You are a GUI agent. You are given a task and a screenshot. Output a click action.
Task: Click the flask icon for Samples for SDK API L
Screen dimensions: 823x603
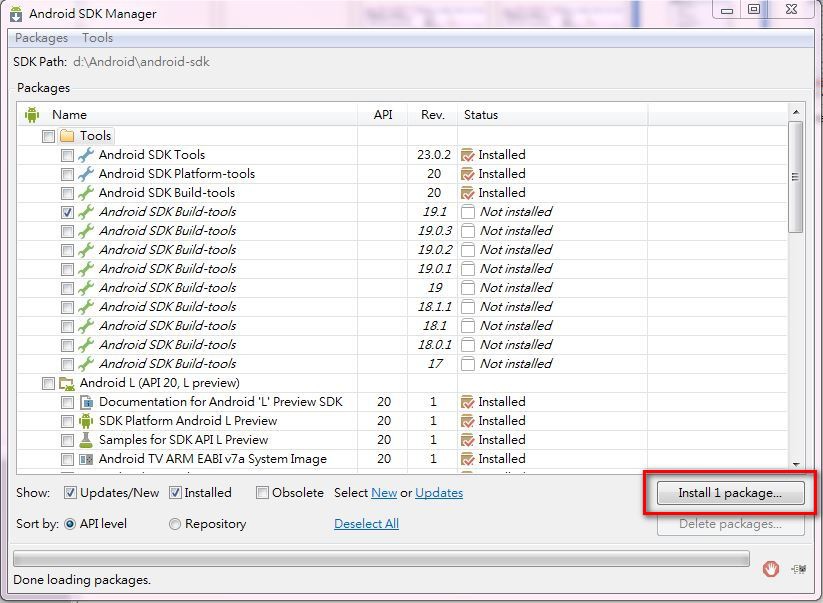pos(86,440)
